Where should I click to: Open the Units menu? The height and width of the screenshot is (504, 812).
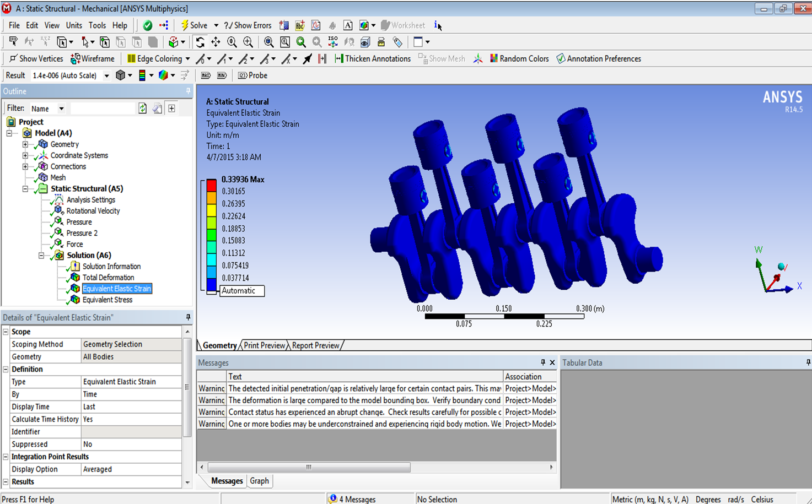point(74,25)
